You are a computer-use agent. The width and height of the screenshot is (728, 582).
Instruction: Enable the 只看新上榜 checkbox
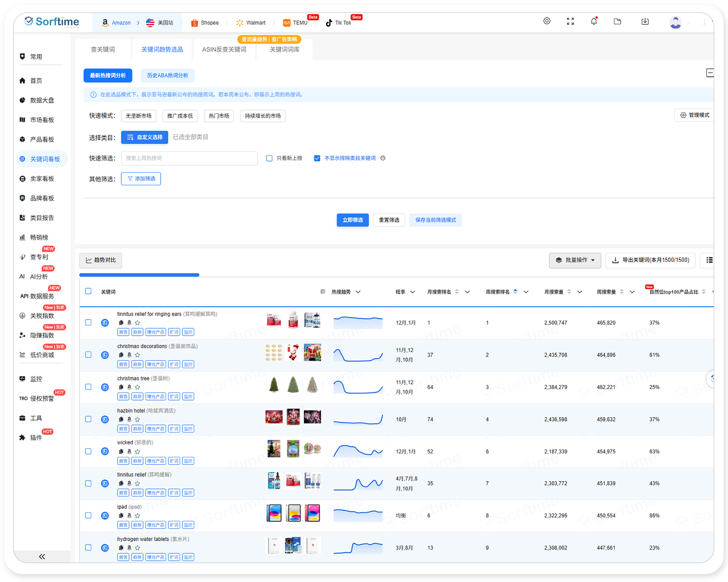click(269, 158)
